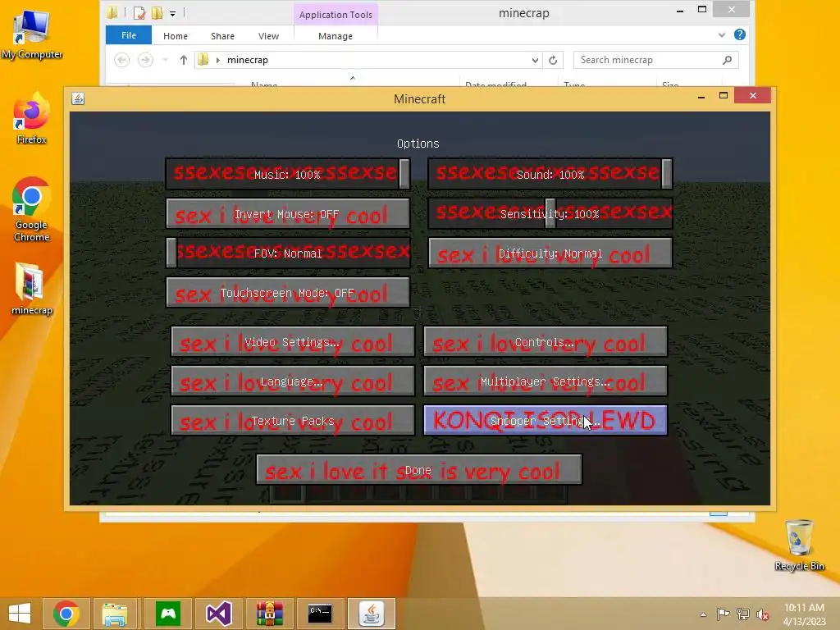Open the Action Center flag icon
This screenshot has width=840, height=630.
click(x=724, y=614)
